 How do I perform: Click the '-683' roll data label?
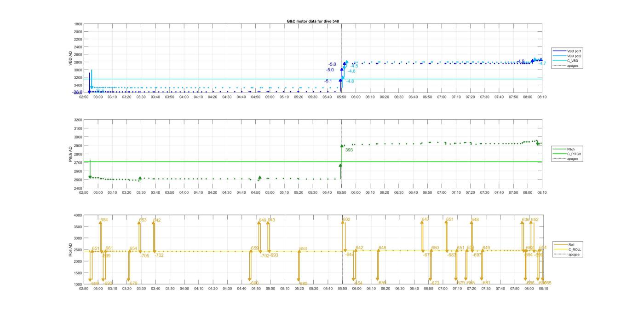pyautogui.click(x=452, y=255)
